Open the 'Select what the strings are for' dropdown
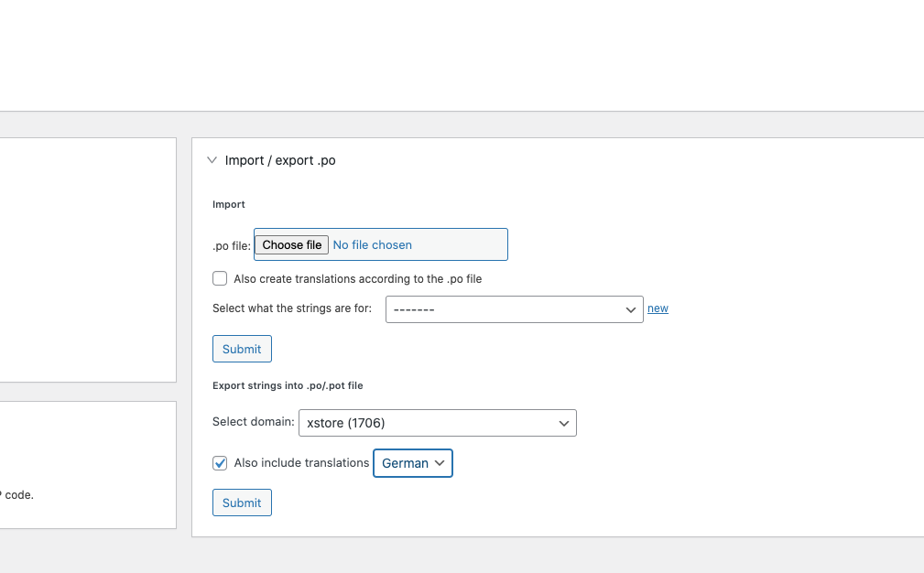The image size is (924, 573). [514, 309]
